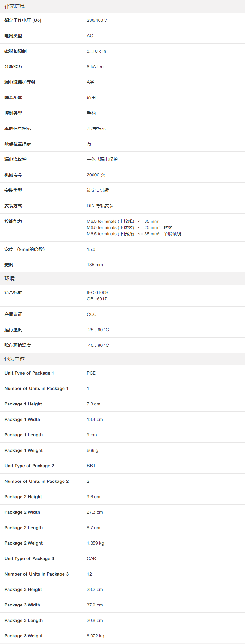Click the value A类
This screenshot has width=245, height=644.
click(x=91, y=82)
